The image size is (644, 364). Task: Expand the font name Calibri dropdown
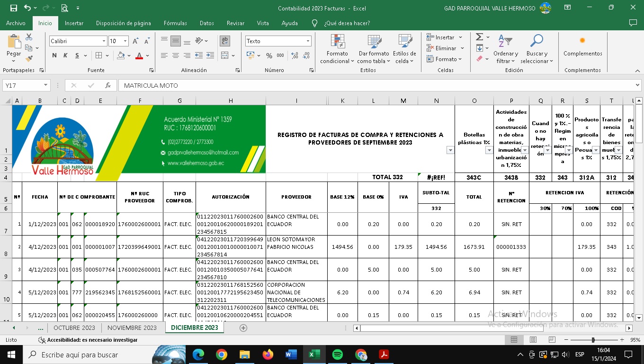(x=104, y=41)
